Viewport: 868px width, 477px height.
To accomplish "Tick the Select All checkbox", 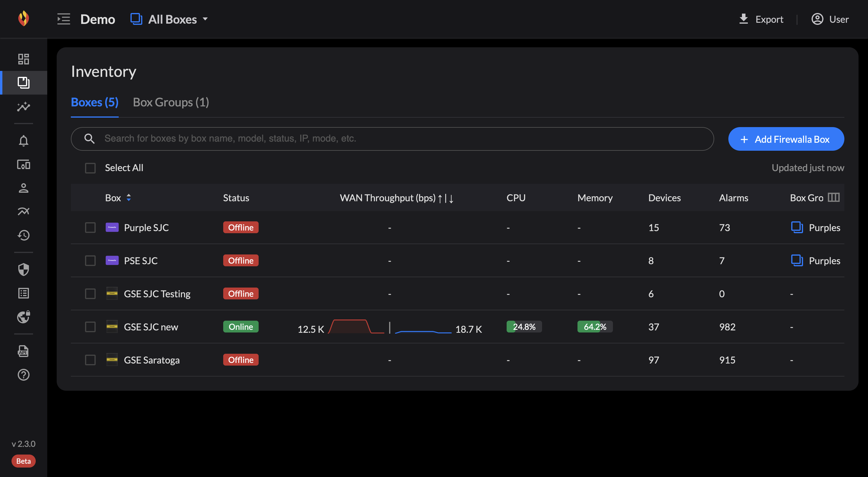I will [90, 168].
